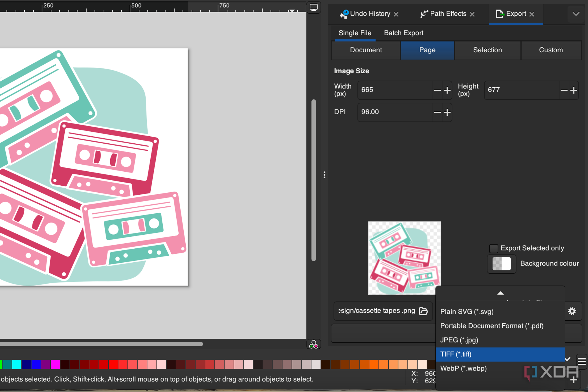Decrease the Width value with minus
This screenshot has width=588, height=392.
click(x=437, y=90)
